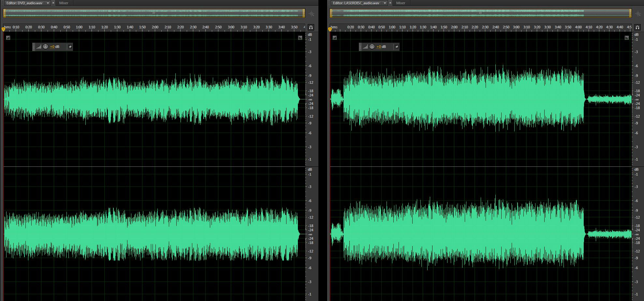Close the DVD_audio.wav editor tab

53,3
